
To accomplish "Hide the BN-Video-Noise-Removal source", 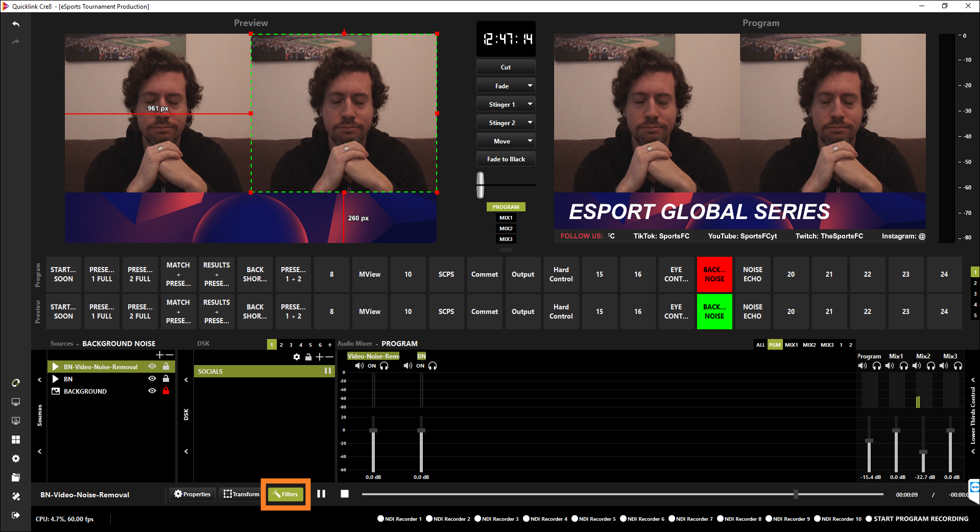I will [x=152, y=367].
